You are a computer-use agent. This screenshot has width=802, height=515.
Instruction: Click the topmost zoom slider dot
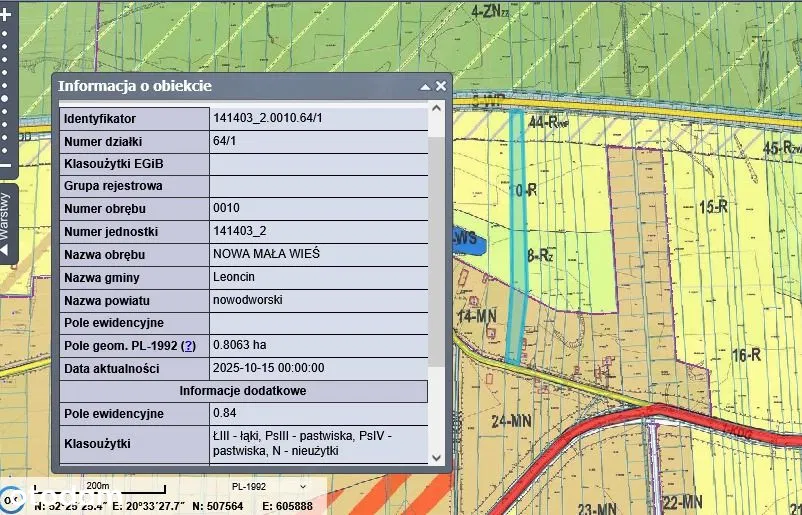(x=5, y=33)
